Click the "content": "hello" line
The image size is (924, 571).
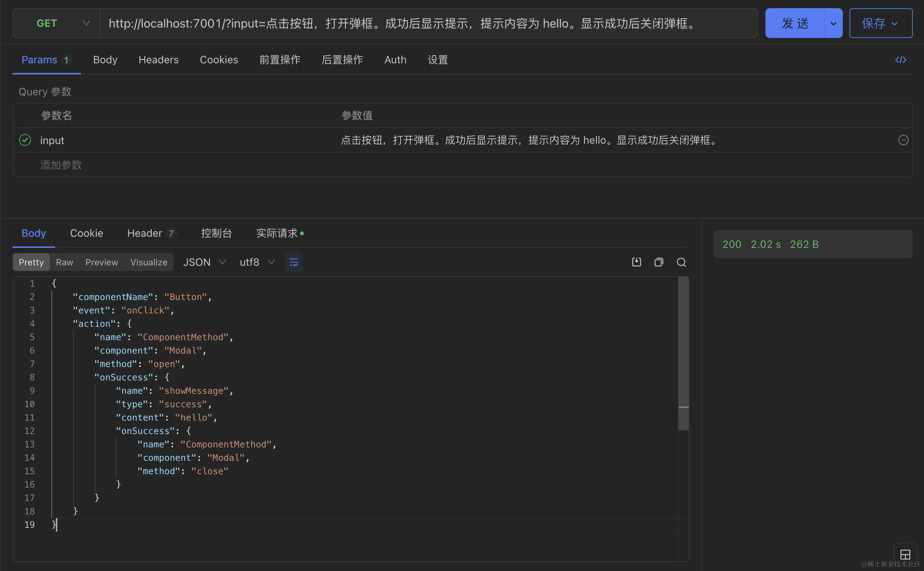[x=166, y=417]
